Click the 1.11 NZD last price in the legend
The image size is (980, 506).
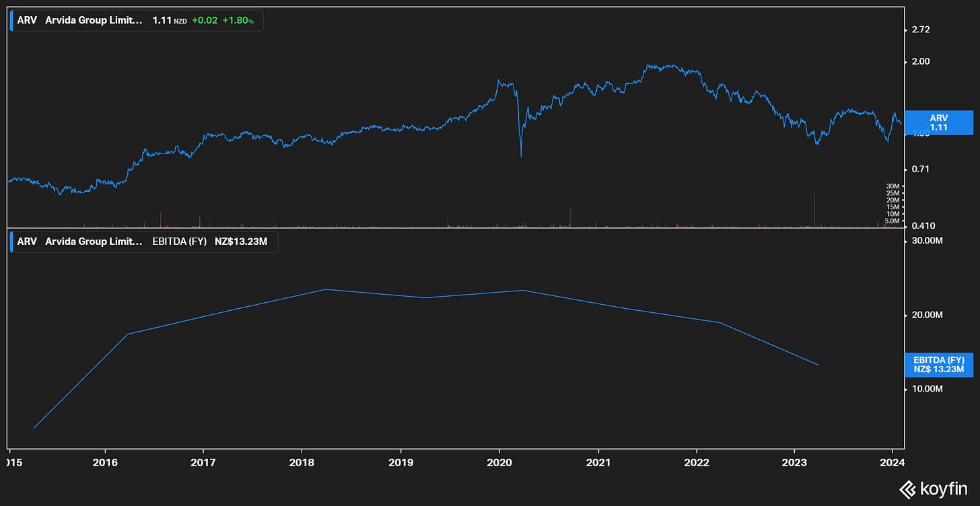[170, 21]
